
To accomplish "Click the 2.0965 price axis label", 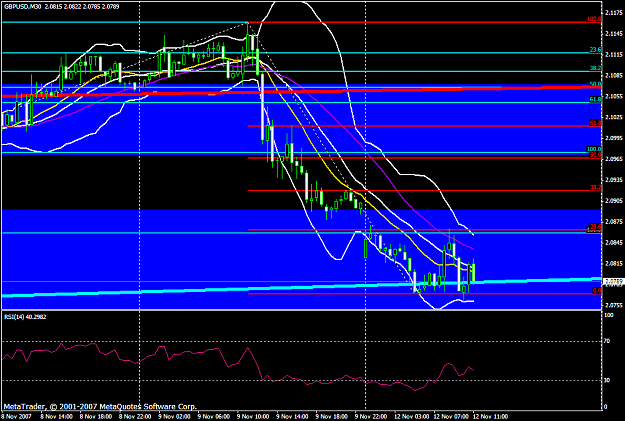I will pyautogui.click(x=613, y=159).
